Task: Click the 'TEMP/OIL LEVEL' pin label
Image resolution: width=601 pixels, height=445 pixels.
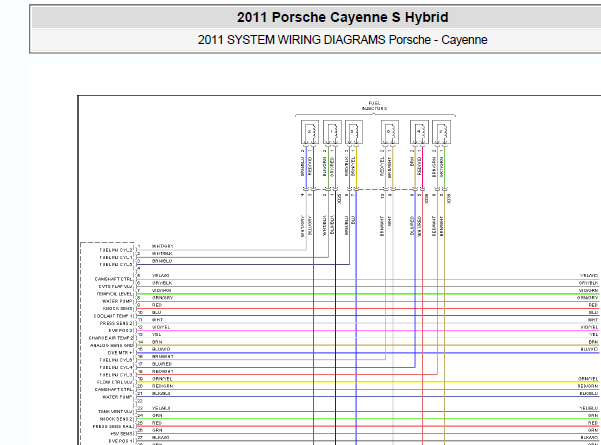Action: (114, 294)
